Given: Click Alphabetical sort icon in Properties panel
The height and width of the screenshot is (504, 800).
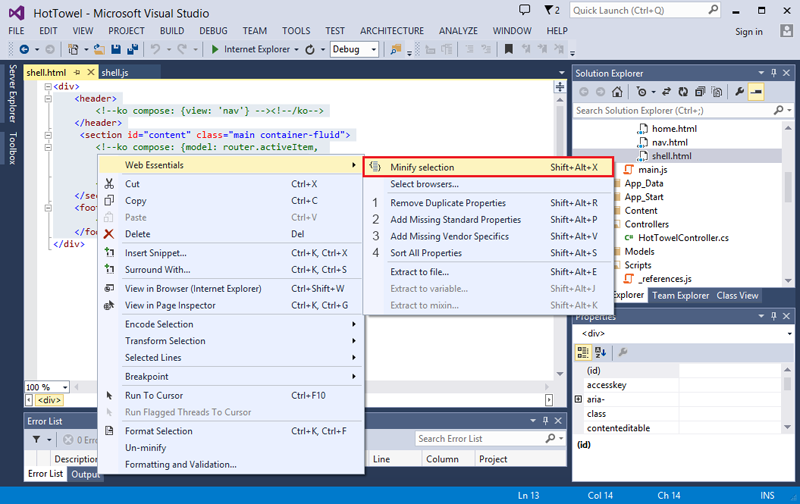Looking at the screenshot, I should tap(601, 352).
